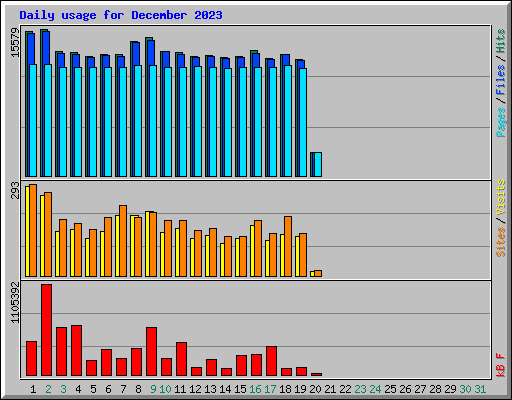Click the 293 axis maximum label
This screenshot has width=512, height=400.
point(15,190)
